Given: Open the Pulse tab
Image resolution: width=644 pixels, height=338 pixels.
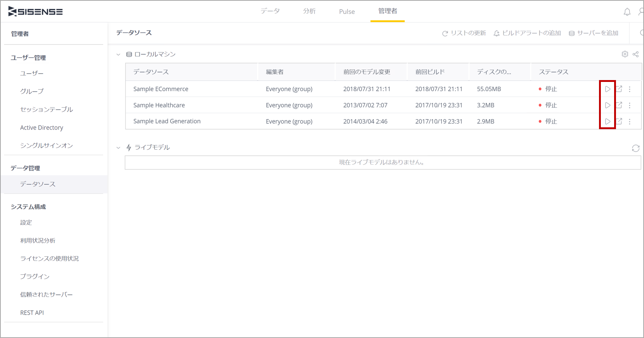Looking at the screenshot, I should 347,11.
